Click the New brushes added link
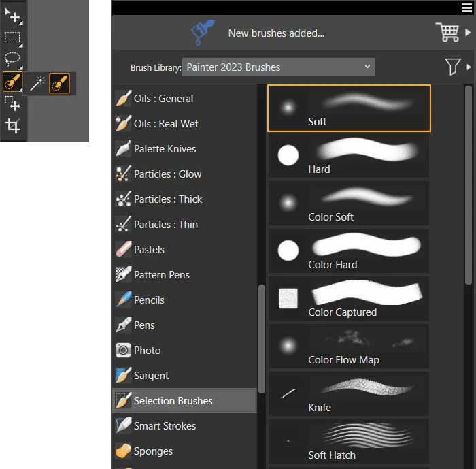 [x=276, y=33]
